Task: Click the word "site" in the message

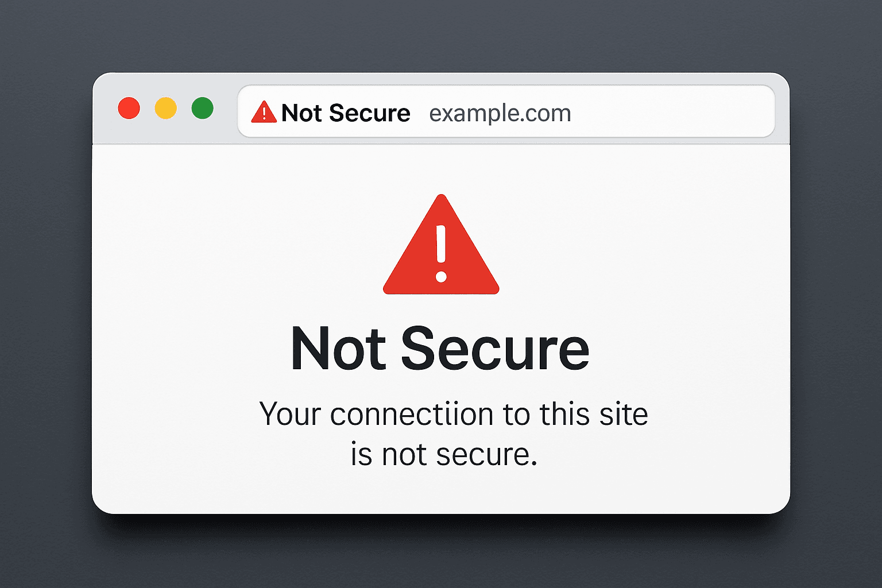Action: pos(623,414)
